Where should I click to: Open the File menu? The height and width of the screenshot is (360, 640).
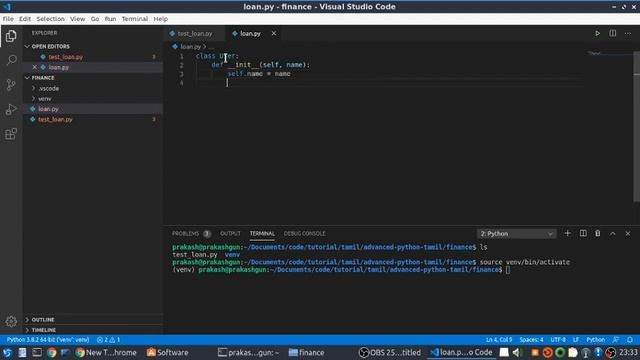(x=8, y=19)
